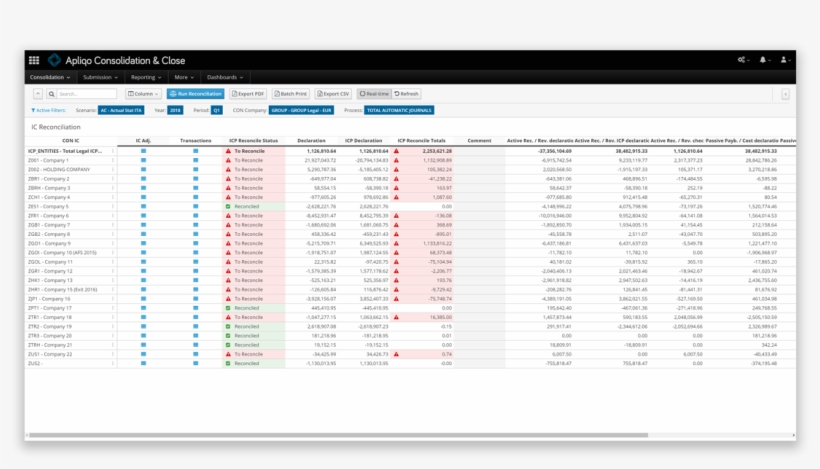
Task: Click warning triangle status for ZCH1 - Company 4
Action: pyautogui.click(x=228, y=197)
